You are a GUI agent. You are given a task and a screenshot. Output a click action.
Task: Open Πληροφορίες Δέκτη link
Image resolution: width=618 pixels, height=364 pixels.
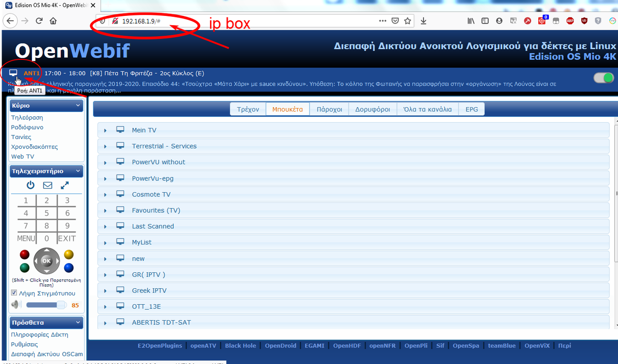[40, 335]
